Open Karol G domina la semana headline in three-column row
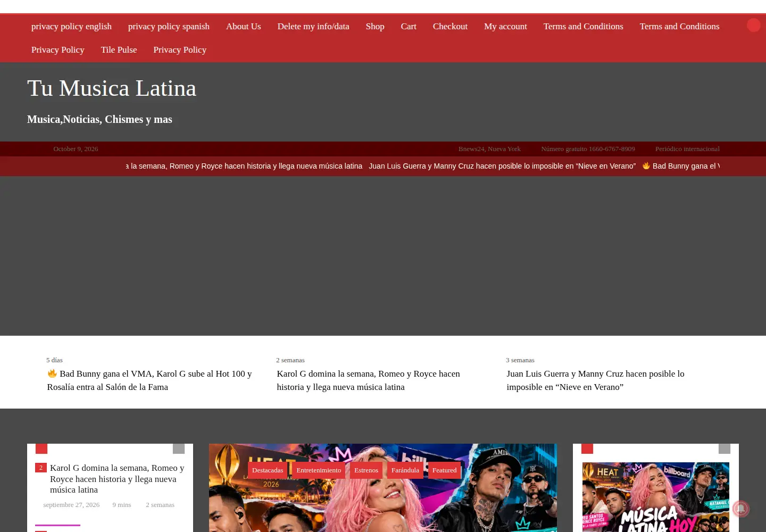 click(368, 380)
